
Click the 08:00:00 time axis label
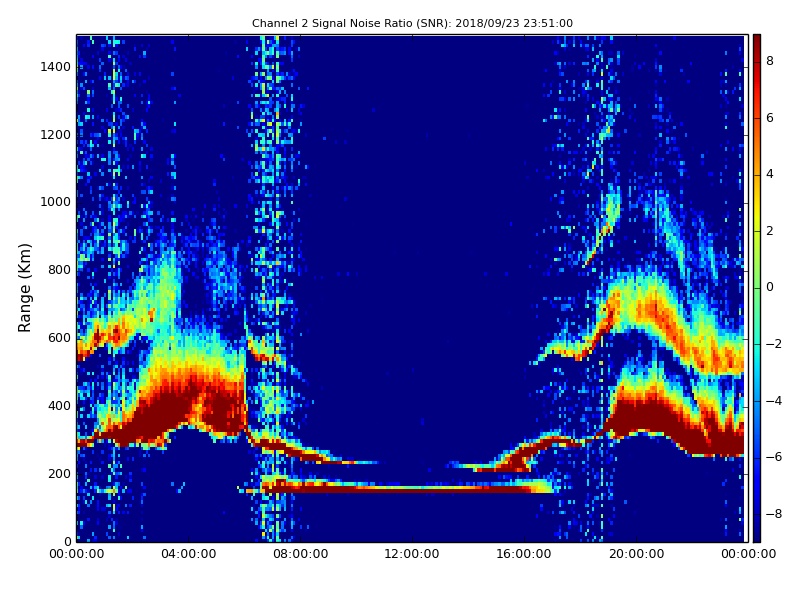[301, 554]
